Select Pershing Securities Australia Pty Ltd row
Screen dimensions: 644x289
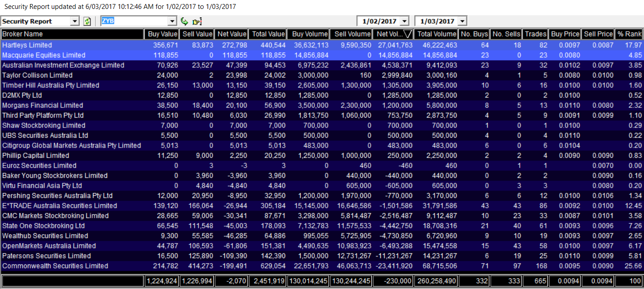tap(322, 196)
